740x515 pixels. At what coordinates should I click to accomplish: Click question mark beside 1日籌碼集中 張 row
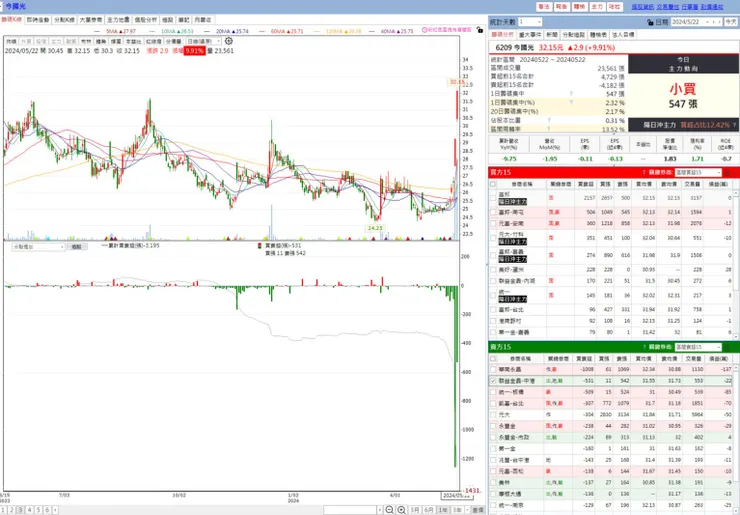(x=571, y=94)
